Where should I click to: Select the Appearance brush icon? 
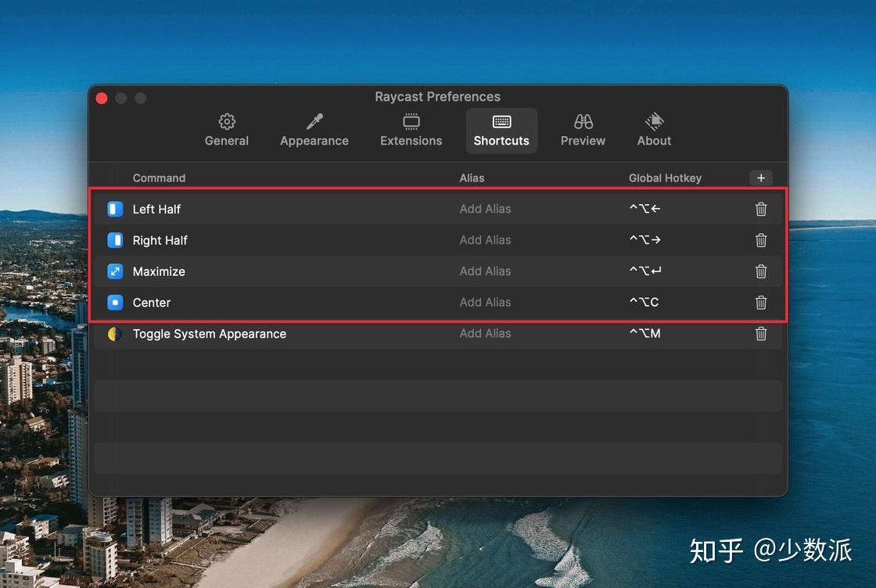click(x=314, y=122)
